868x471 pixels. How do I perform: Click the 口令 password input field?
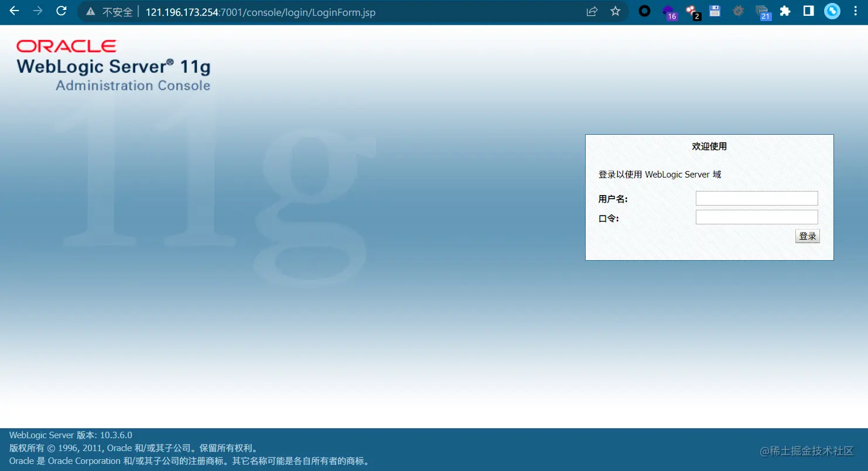pos(757,217)
